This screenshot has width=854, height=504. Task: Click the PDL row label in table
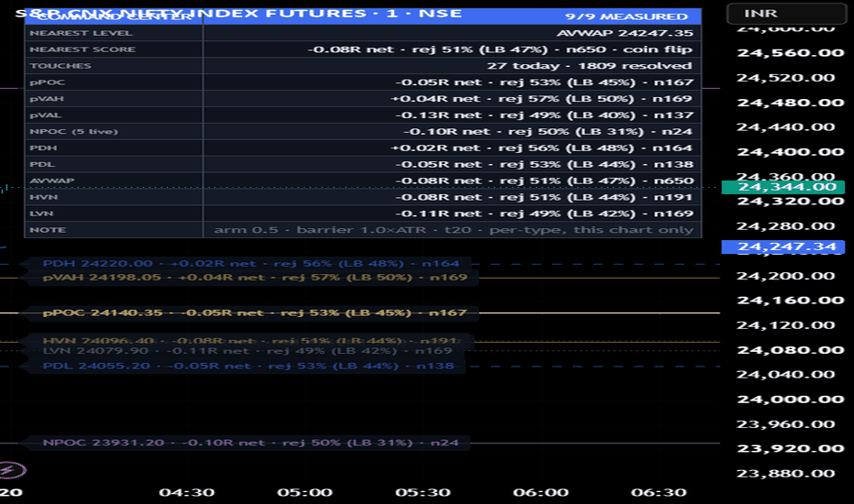pyautogui.click(x=42, y=164)
